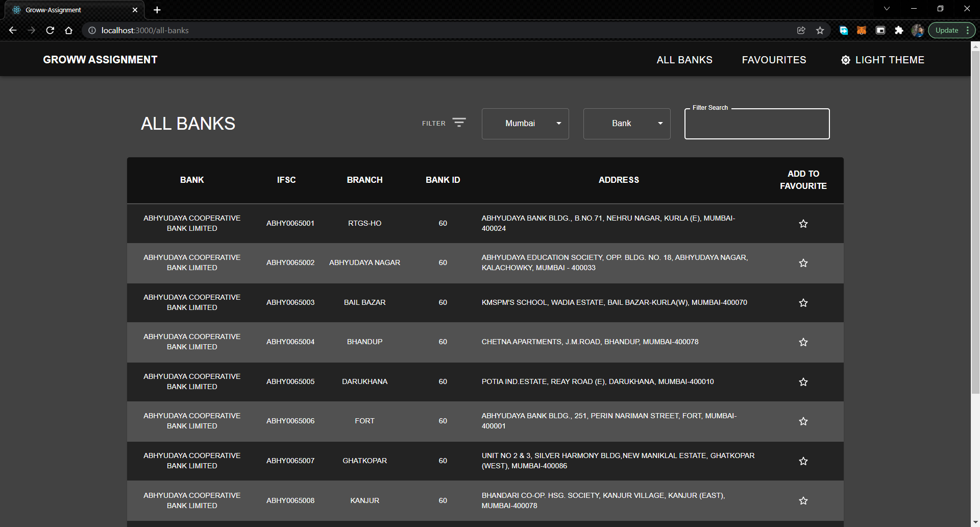Favourite the FORT branch
Image resolution: width=980 pixels, height=527 pixels.
pos(803,421)
